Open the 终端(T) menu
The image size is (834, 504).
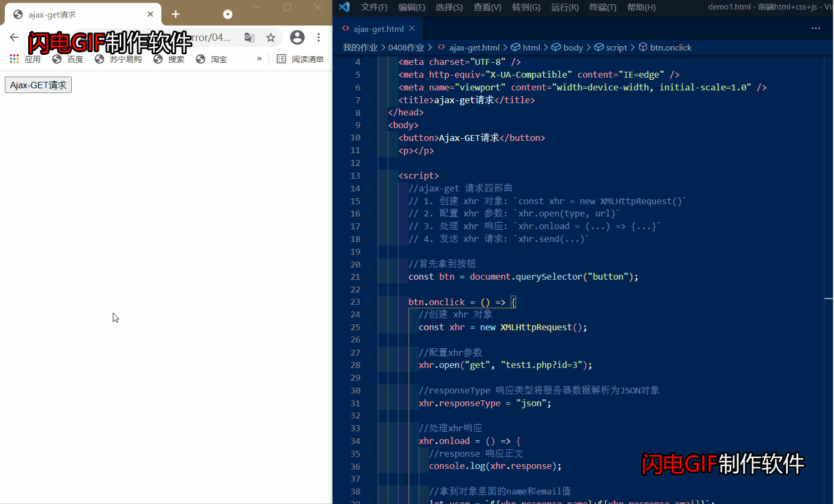tap(603, 7)
